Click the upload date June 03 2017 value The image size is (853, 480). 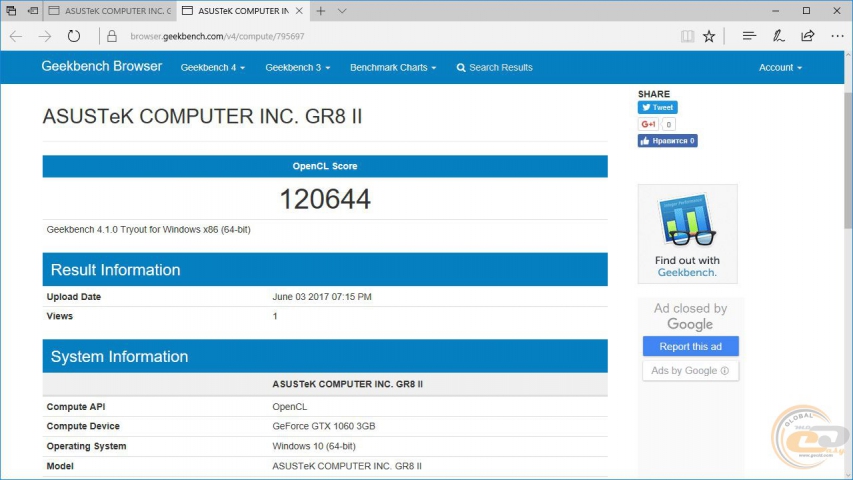click(322, 297)
